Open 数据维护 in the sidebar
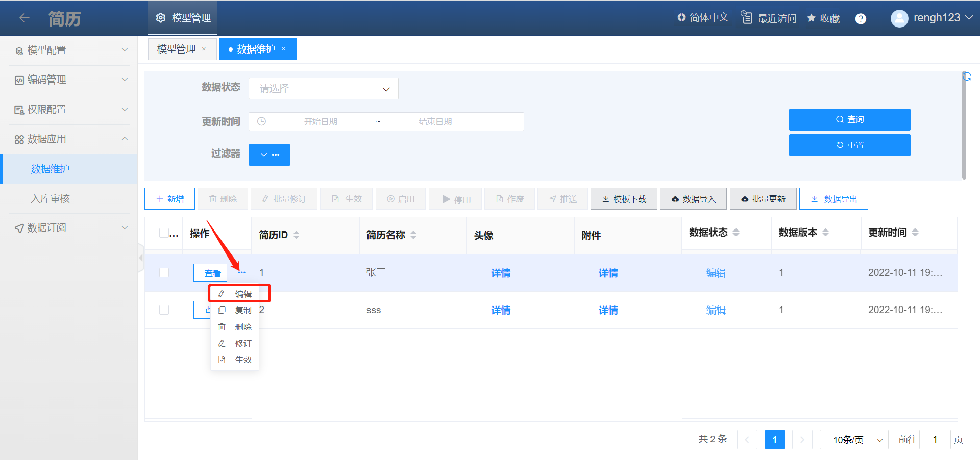 coord(69,169)
